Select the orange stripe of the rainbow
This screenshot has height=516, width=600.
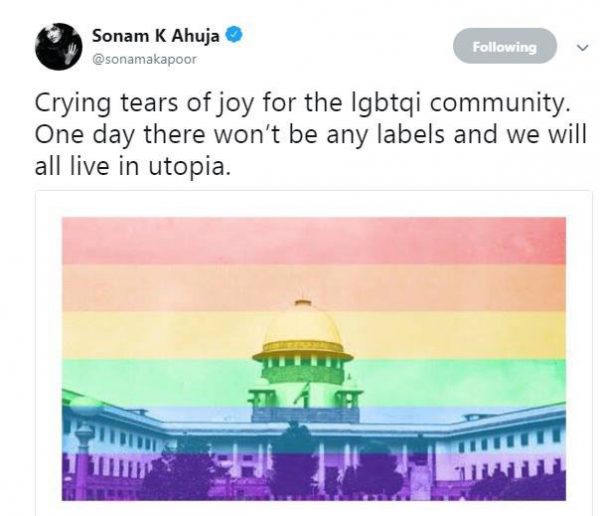click(x=314, y=288)
